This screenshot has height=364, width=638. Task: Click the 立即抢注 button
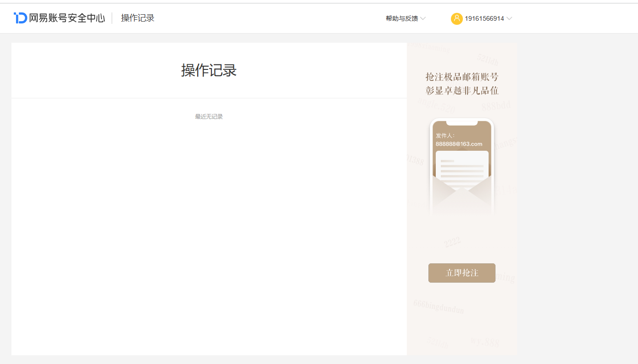(462, 273)
